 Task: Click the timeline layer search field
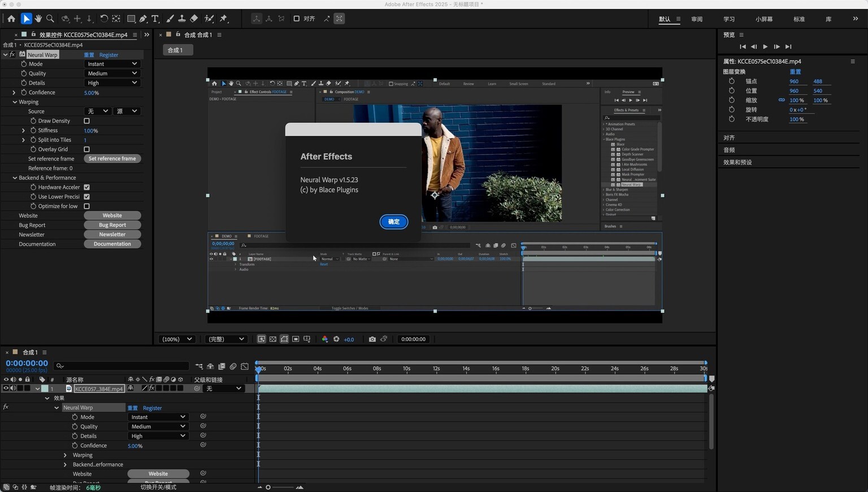pos(121,366)
